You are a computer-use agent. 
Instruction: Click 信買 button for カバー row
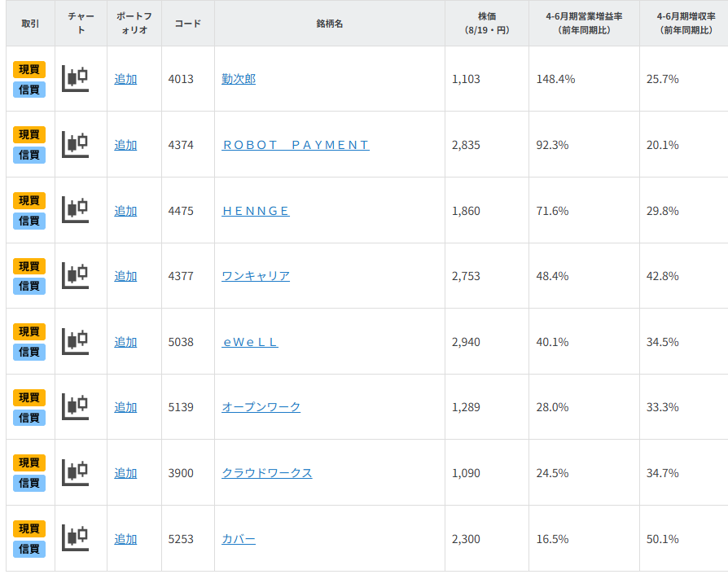pos(29,549)
